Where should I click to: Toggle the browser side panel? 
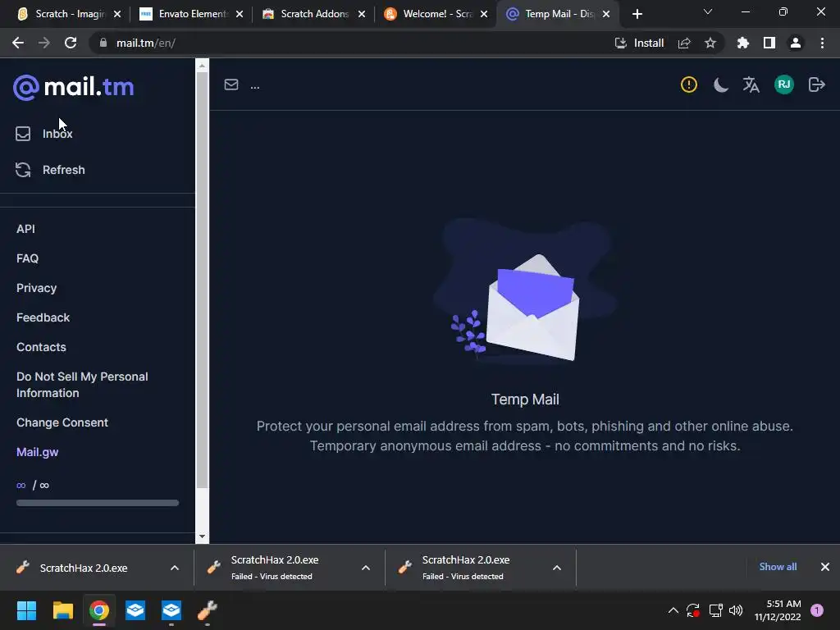click(x=769, y=43)
